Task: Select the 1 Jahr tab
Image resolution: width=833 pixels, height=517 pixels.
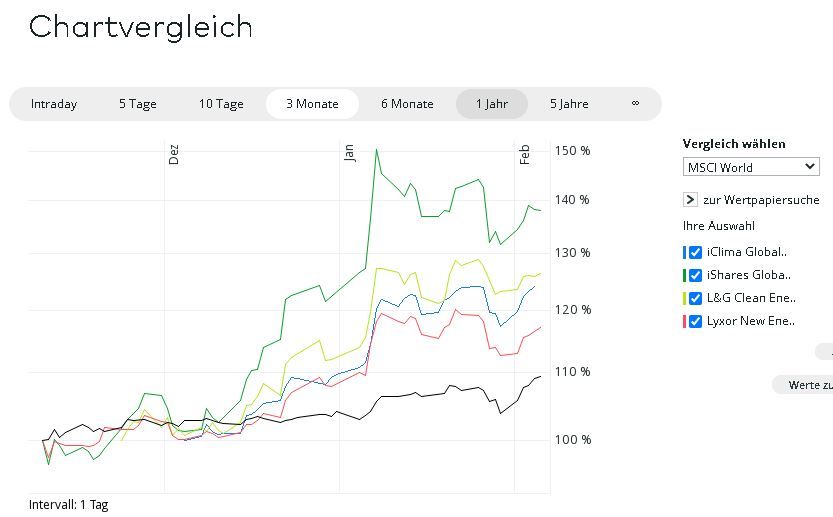Action: tap(492, 104)
